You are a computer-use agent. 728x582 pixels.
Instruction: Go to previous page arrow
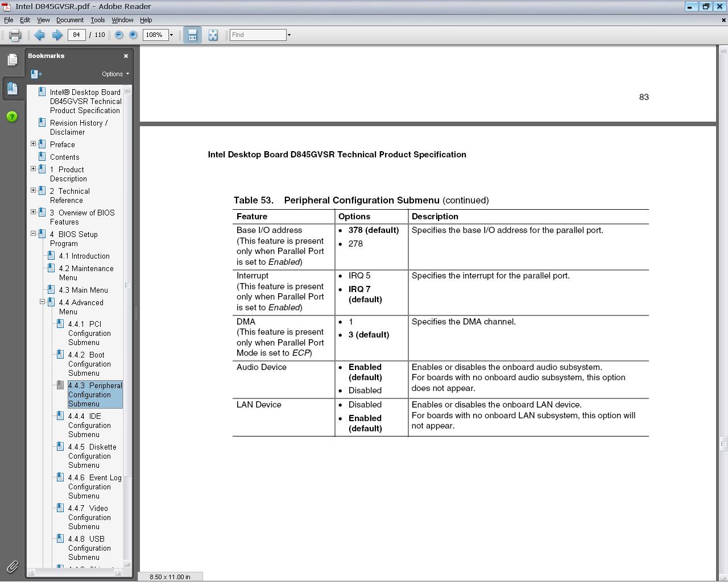click(39, 35)
